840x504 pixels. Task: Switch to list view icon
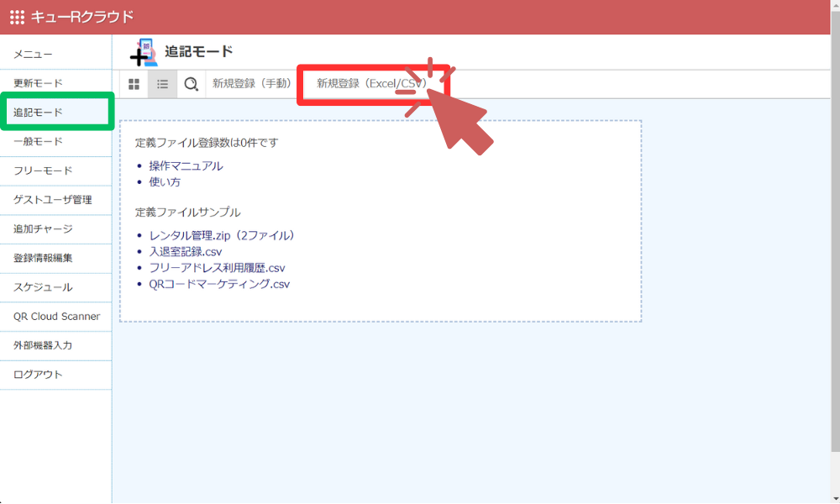[x=162, y=84]
